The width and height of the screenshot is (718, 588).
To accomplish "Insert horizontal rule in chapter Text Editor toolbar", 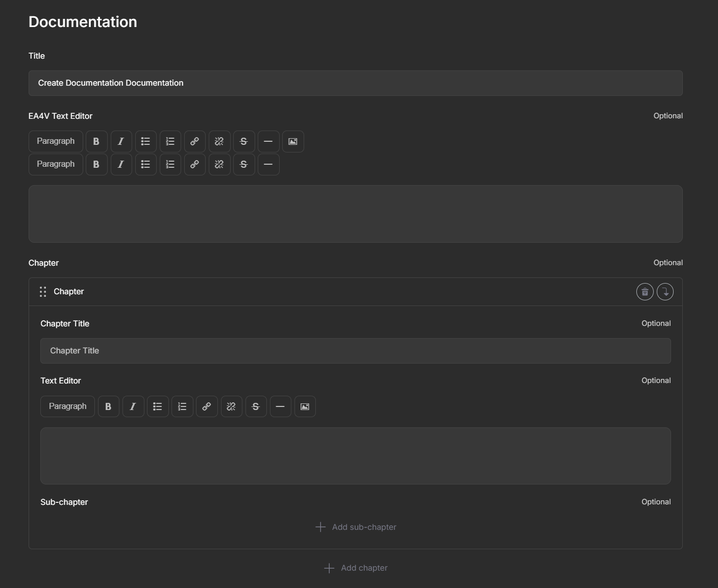I will pos(280,406).
